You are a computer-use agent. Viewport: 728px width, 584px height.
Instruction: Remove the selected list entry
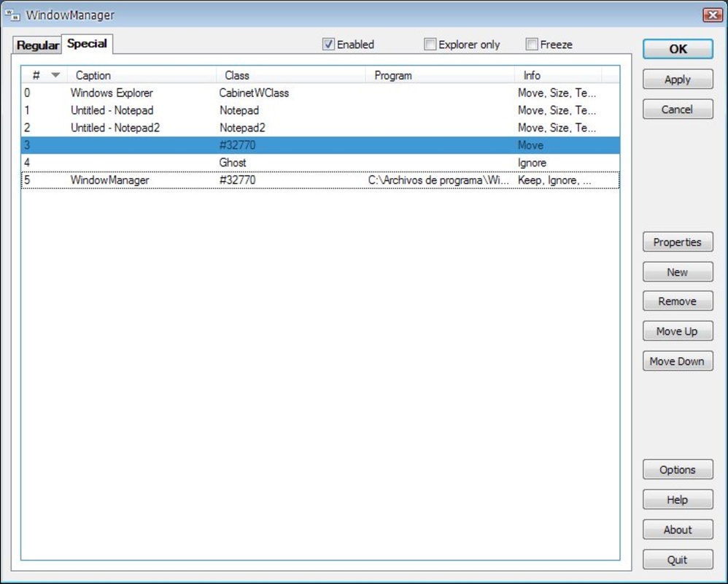(x=677, y=301)
